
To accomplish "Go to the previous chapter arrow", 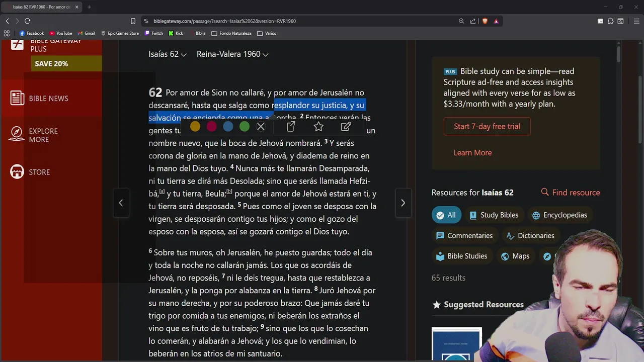I will pyautogui.click(x=121, y=203).
